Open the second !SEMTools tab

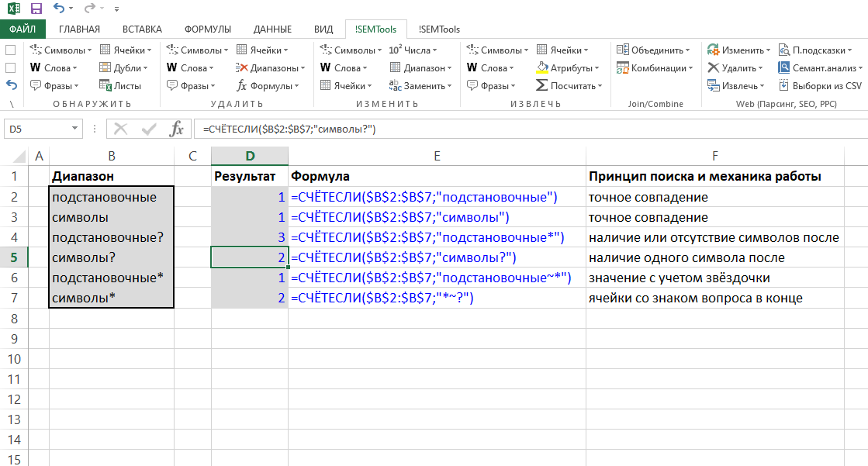coord(439,29)
